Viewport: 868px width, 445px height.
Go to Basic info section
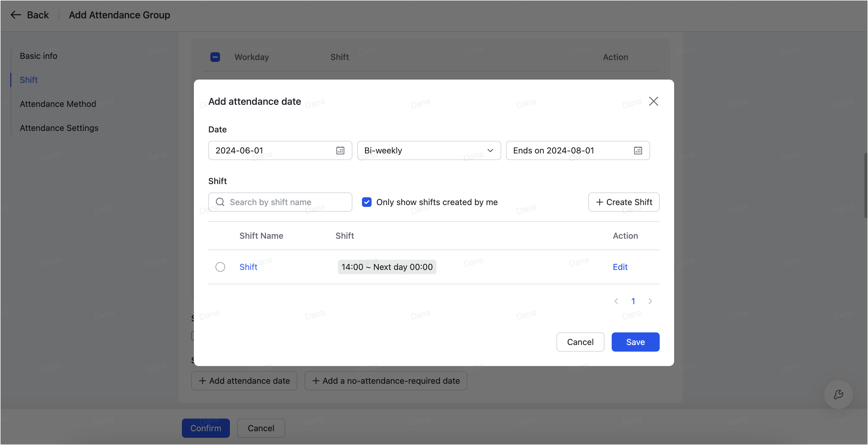pos(38,56)
